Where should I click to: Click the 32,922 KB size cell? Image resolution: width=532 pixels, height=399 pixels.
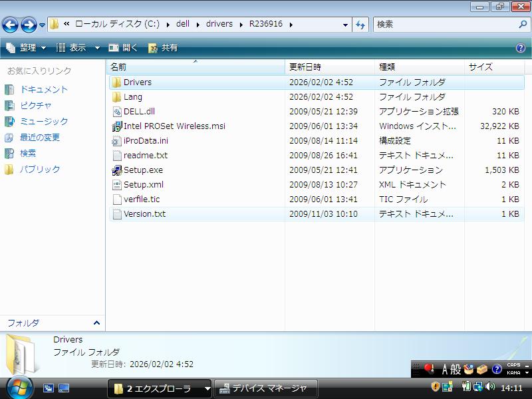pyautogui.click(x=499, y=126)
